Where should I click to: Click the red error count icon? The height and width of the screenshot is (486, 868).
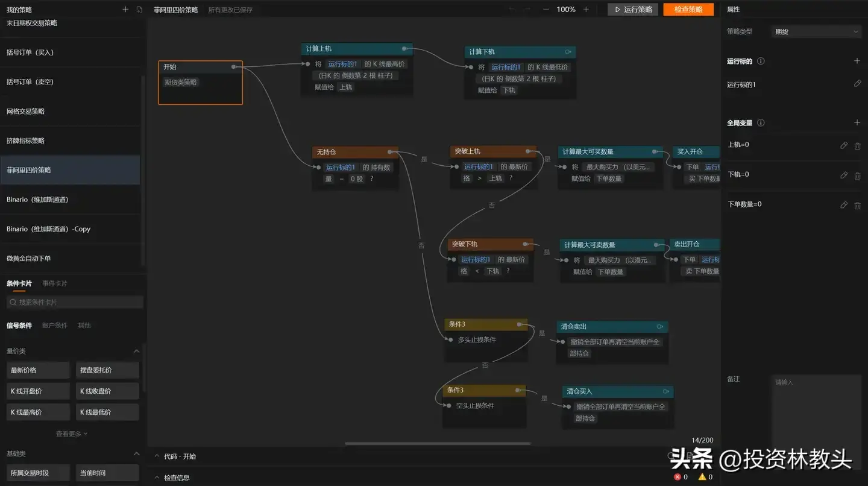[x=678, y=477]
